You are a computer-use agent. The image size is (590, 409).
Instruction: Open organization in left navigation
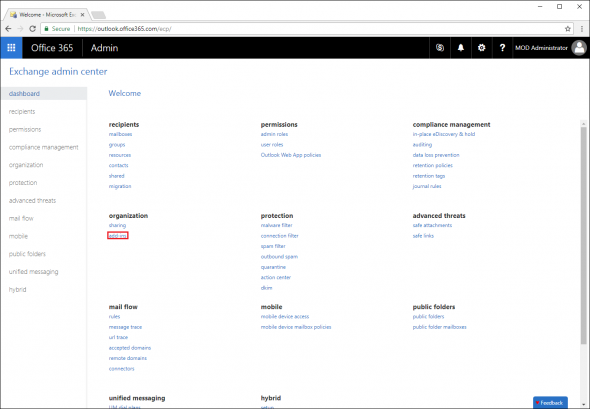click(26, 165)
